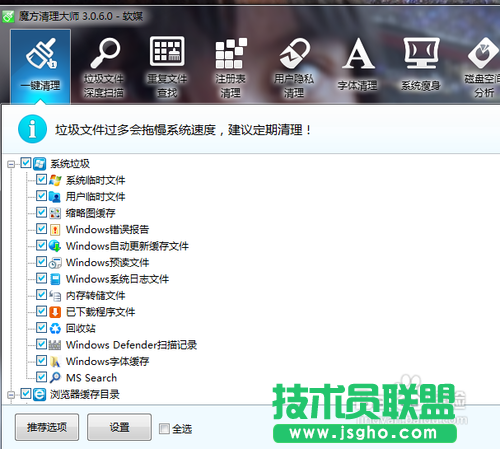Uncheck 已下载程序文件 checkbox

41,311
